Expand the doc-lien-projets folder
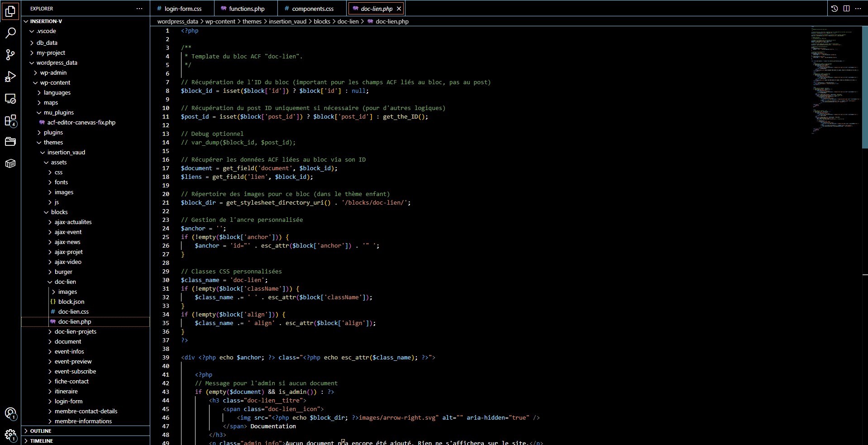 tap(75, 332)
